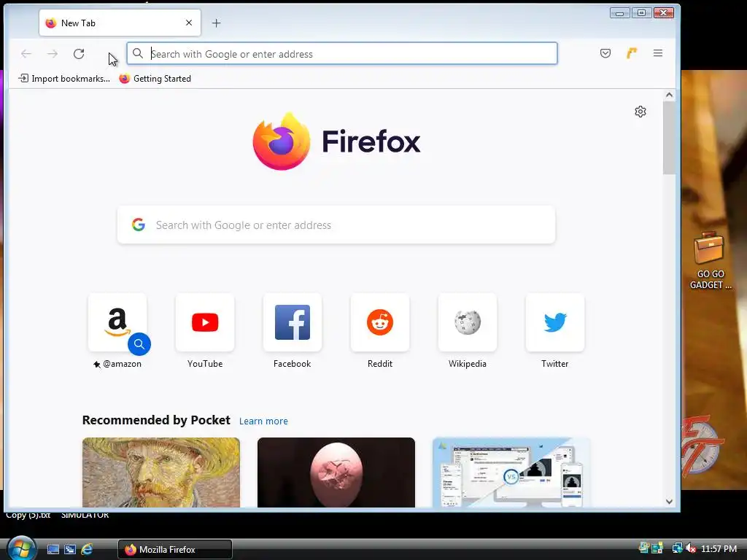Click the Google G icon in search box
747x560 pixels.
139,225
